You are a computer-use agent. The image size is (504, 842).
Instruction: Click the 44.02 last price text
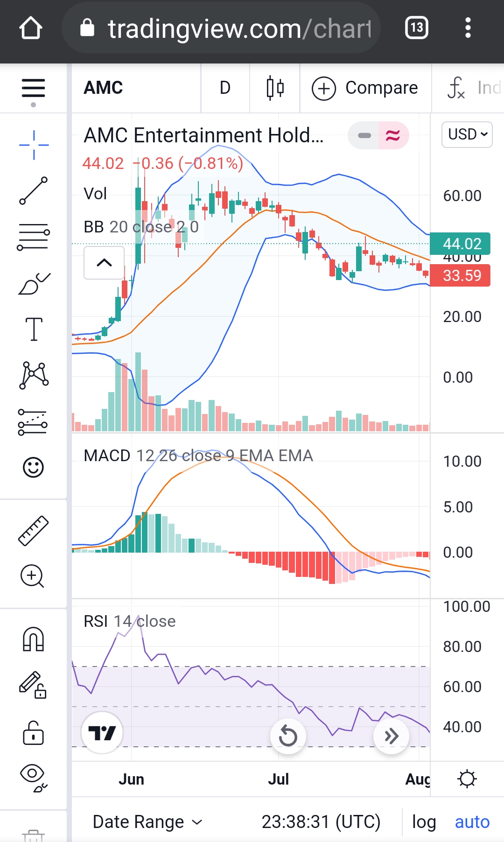point(103,163)
